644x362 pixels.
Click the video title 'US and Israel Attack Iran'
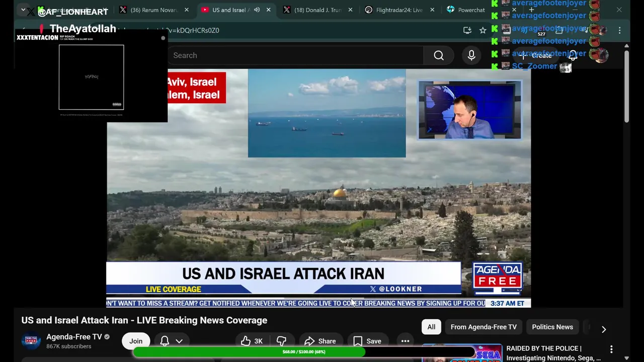point(144,320)
